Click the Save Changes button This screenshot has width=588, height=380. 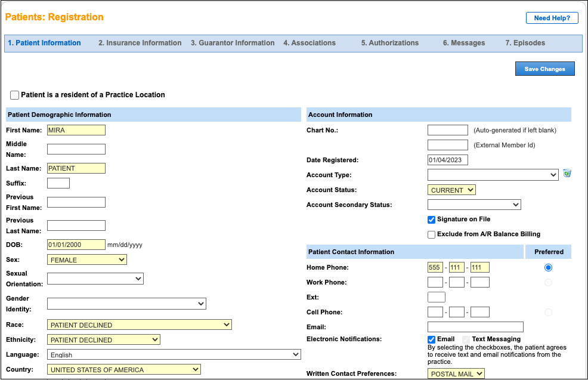544,68
